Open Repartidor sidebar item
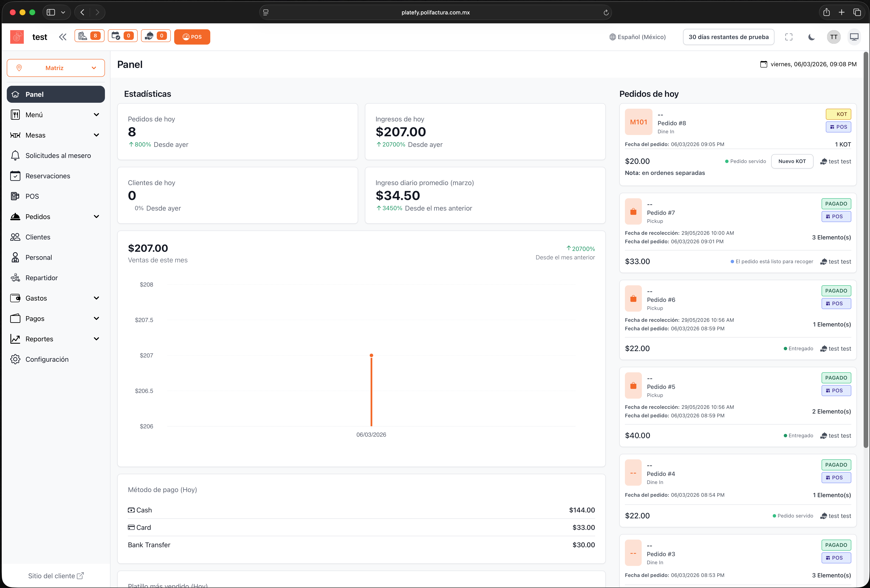Screen dimensions: 870x588 point(42,278)
